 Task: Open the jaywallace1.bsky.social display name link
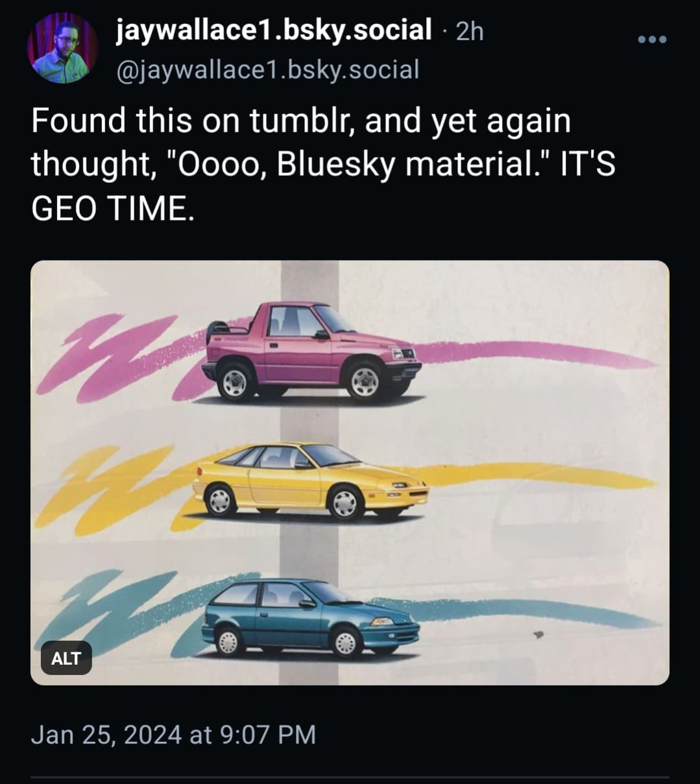pos(274,29)
